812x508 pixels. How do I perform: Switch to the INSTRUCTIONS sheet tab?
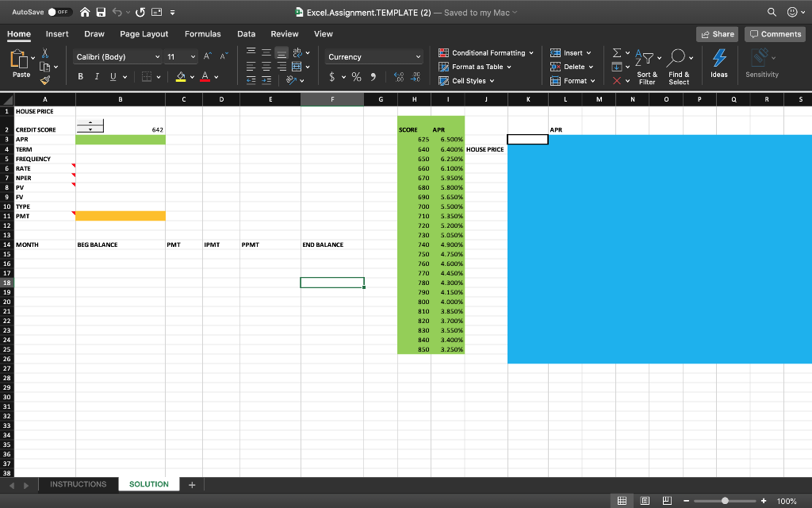click(78, 483)
